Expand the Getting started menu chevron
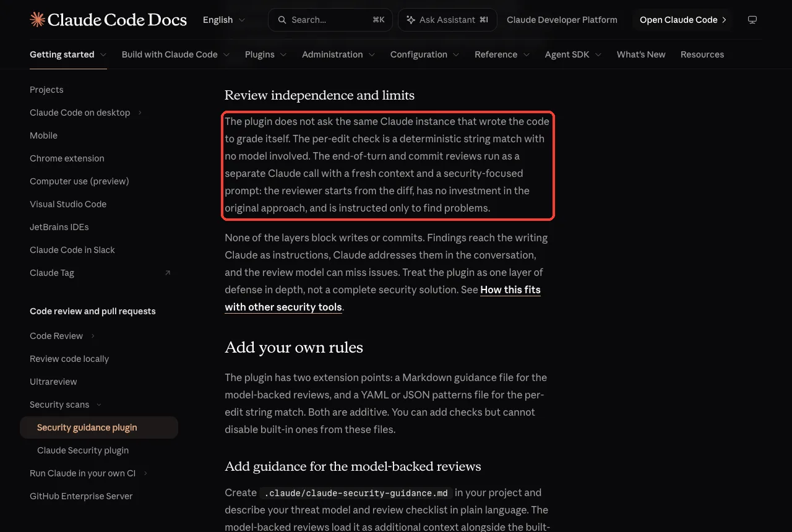This screenshot has height=532, width=792. click(103, 54)
